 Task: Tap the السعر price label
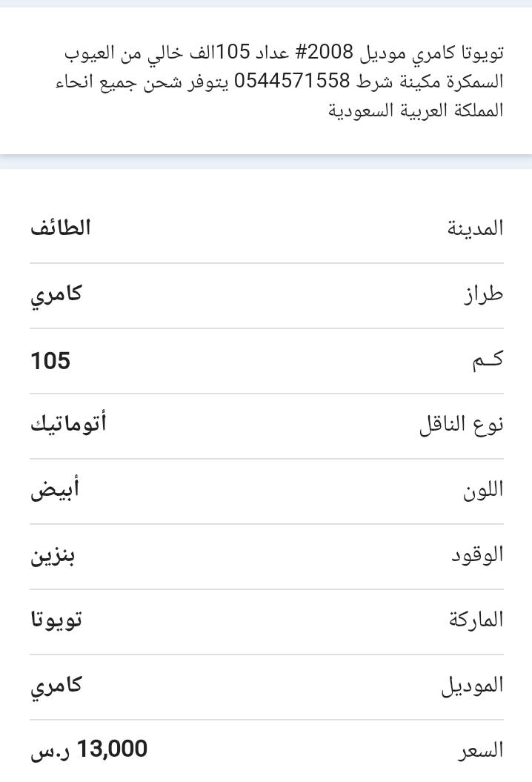481,751
